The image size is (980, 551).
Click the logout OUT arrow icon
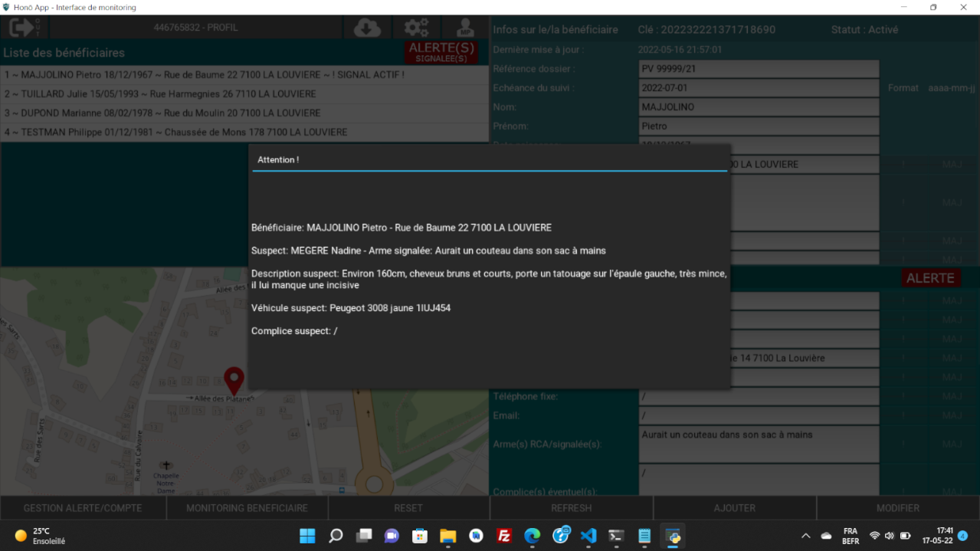pyautogui.click(x=25, y=28)
